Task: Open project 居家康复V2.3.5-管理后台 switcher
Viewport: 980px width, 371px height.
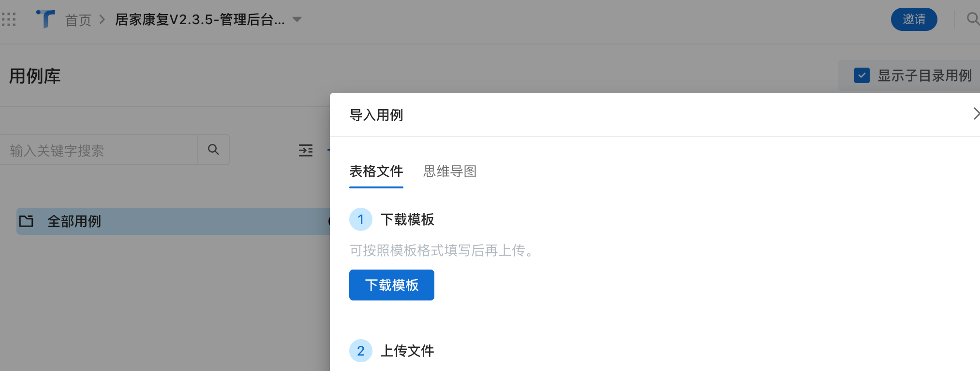Action: point(200,20)
